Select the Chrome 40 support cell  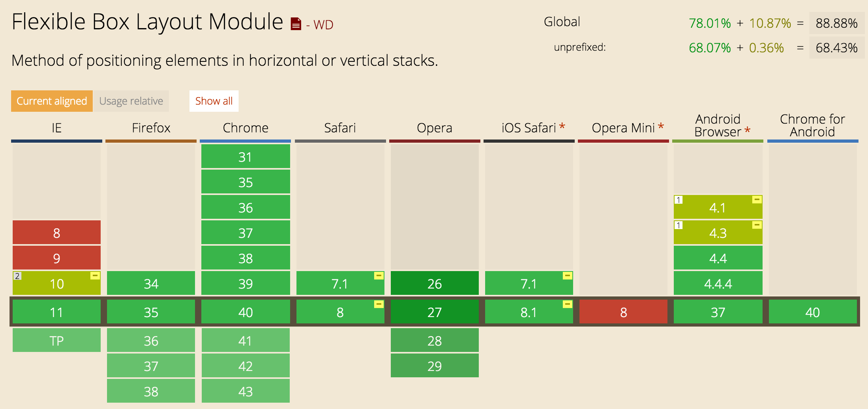click(246, 312)
